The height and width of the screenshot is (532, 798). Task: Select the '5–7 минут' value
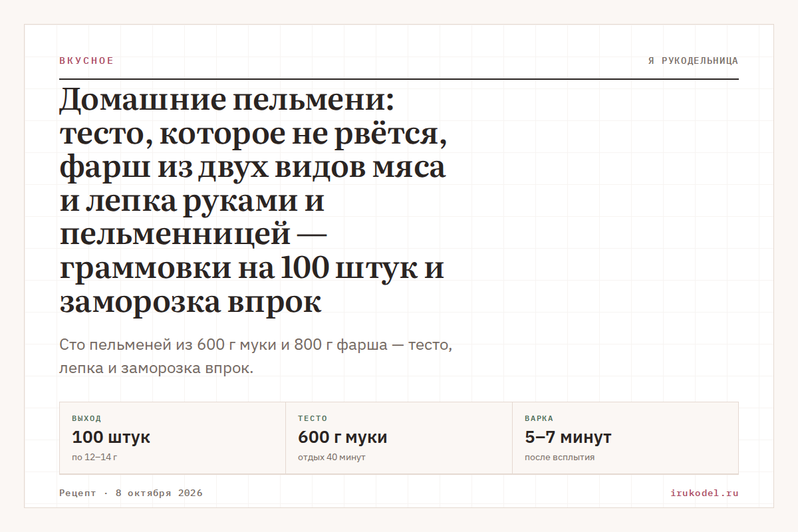568,438
